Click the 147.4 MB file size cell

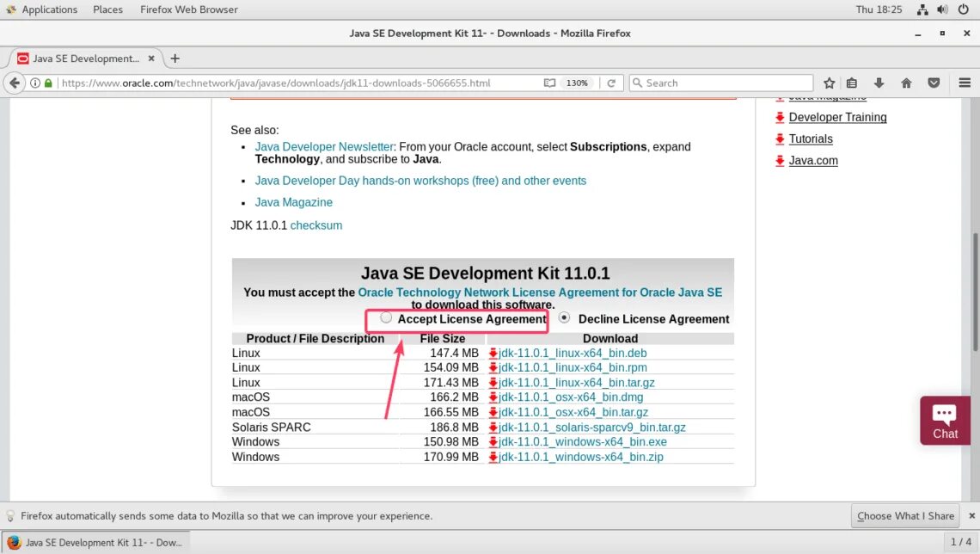[x=454, y=354]
